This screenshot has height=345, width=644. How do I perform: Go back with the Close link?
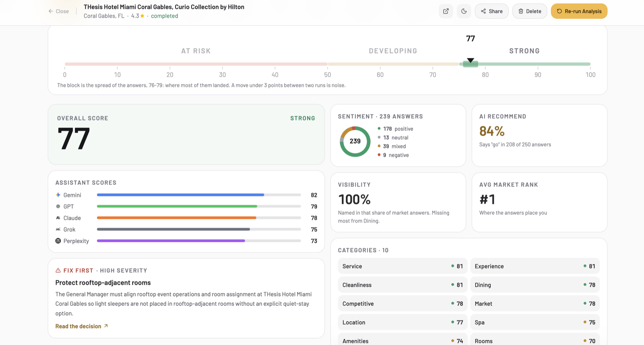tap(59, 11)
